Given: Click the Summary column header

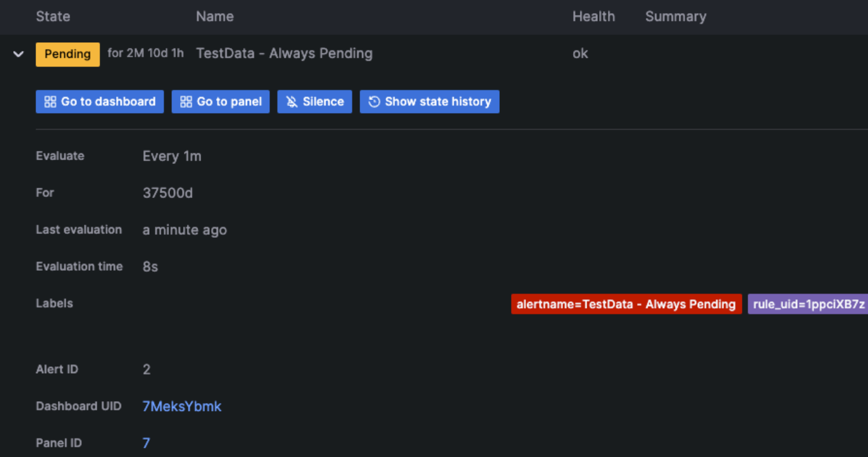Looking at the screenshot, I should pyautogui.click(x=676, y=16).
